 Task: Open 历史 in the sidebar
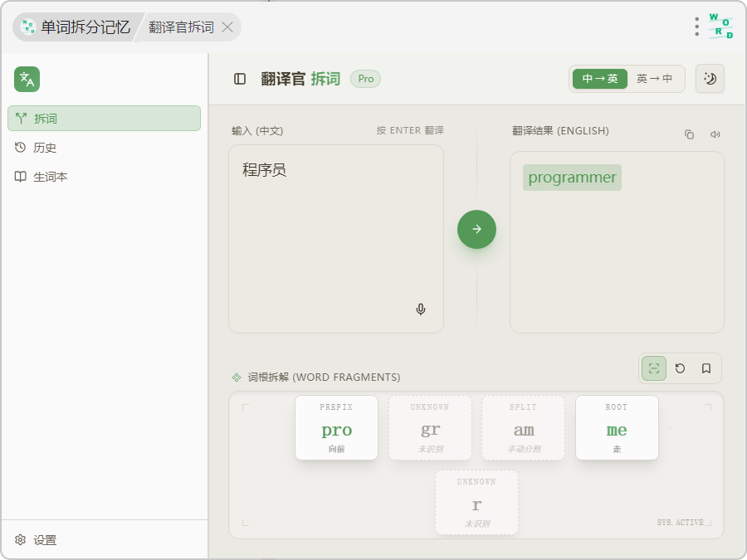[x=45, y=148]
